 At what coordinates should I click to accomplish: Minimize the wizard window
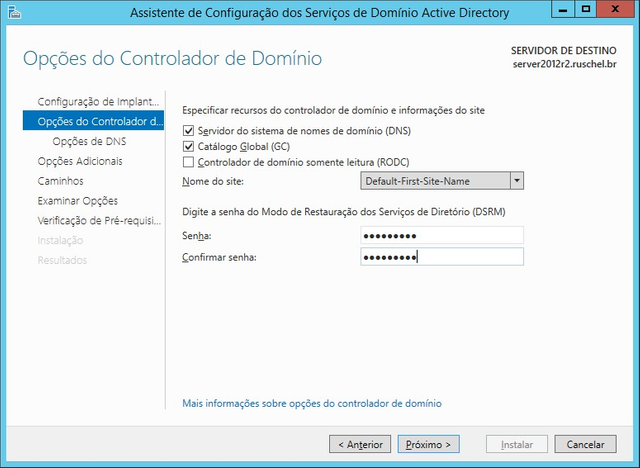tap(563, 9)
